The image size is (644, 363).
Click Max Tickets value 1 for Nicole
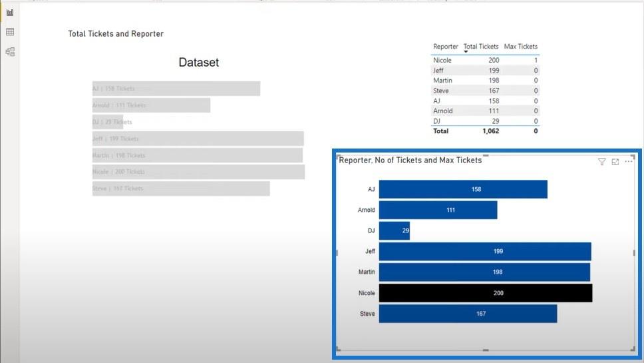click(536, 60)
